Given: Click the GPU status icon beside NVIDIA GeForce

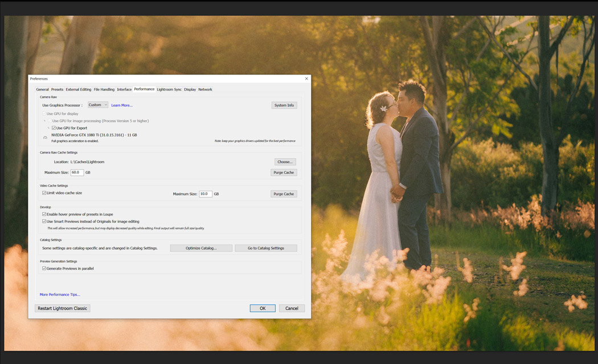Looking at the screenshot, I should coord(46,138).
